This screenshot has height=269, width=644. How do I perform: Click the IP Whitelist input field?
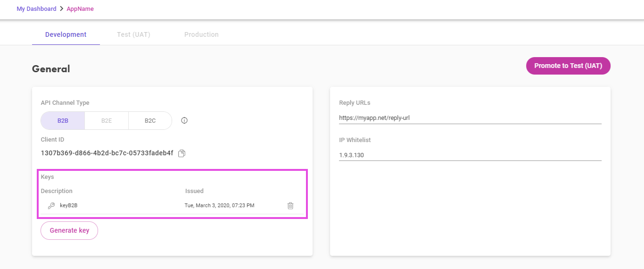click(x=470, y=155)
